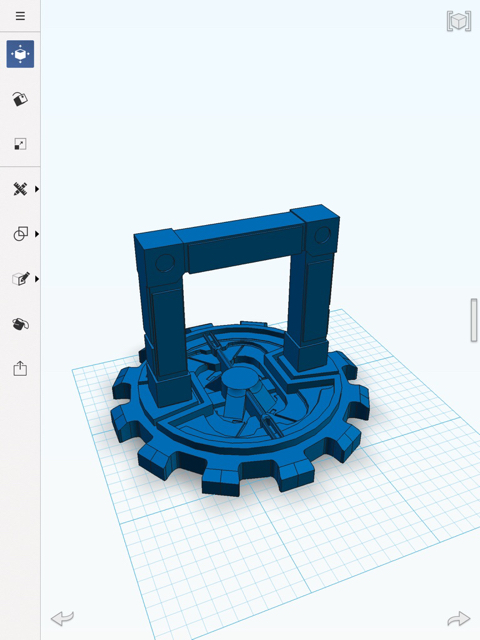
Task: Open the hamburger menu
Action: [20, 16]
